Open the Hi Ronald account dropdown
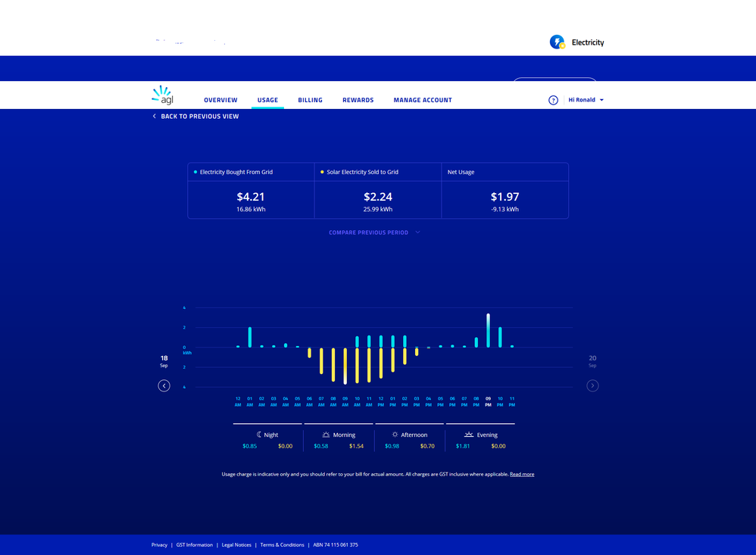The height and width of the screenshot is (555, 756). (x=581, y=99)
